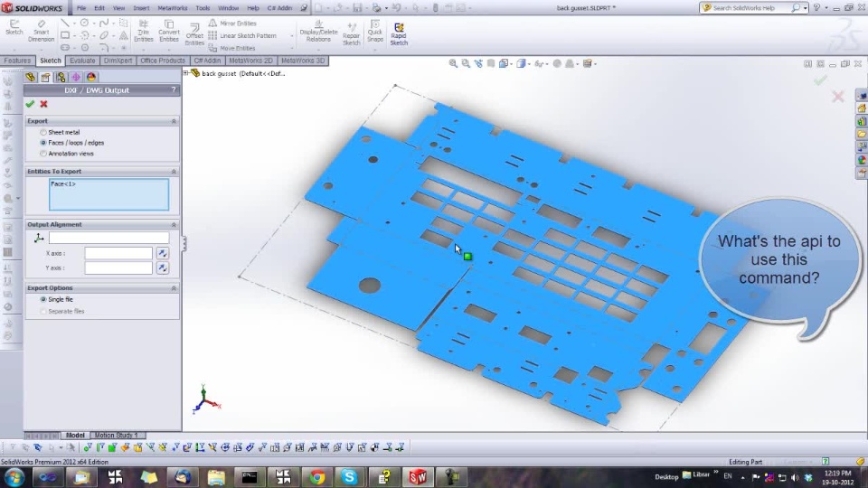Open FeatureManager design tree tab
Screen dimensions: 868x488
[x=30, y=77]
